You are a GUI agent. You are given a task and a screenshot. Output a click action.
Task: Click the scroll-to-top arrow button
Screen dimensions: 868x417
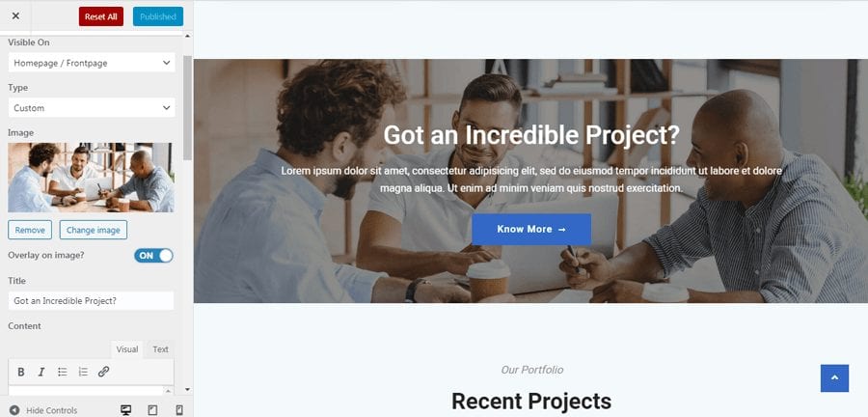[835, 378]
